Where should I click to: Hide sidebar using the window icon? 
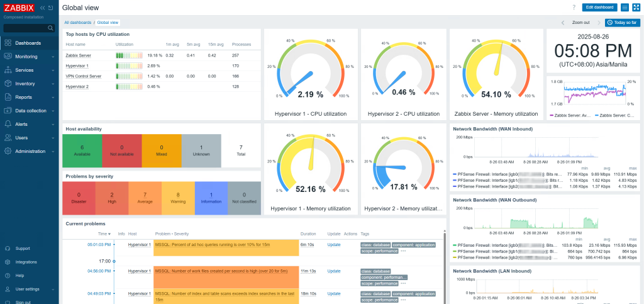click(x=50, y=8)
